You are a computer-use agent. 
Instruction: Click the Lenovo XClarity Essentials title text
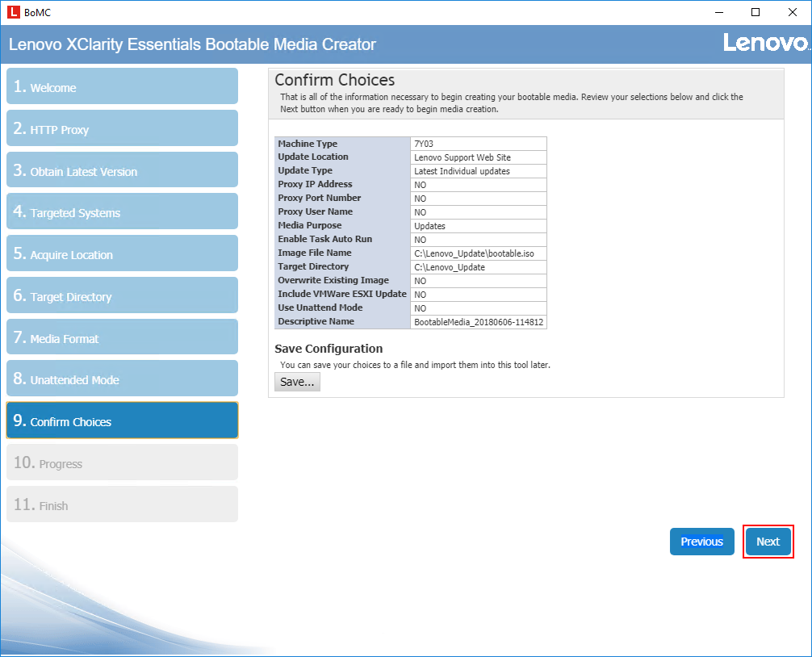[x=192, y=44]
